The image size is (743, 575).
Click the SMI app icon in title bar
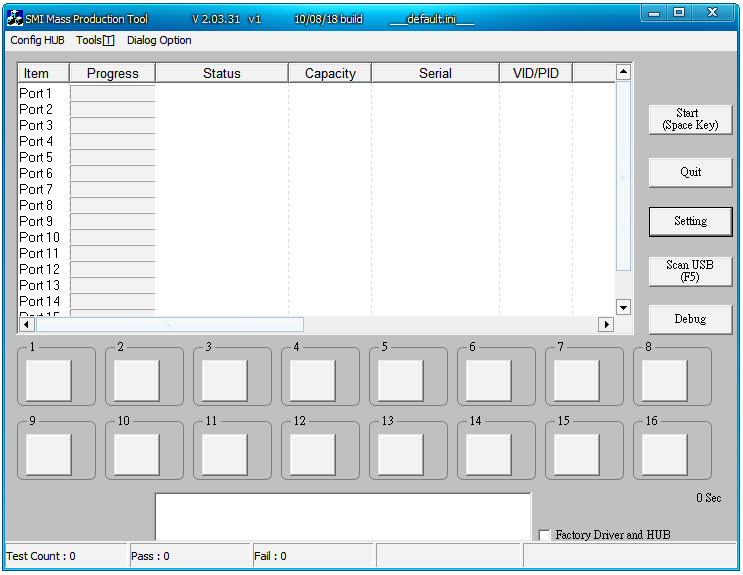coord(15,19)
